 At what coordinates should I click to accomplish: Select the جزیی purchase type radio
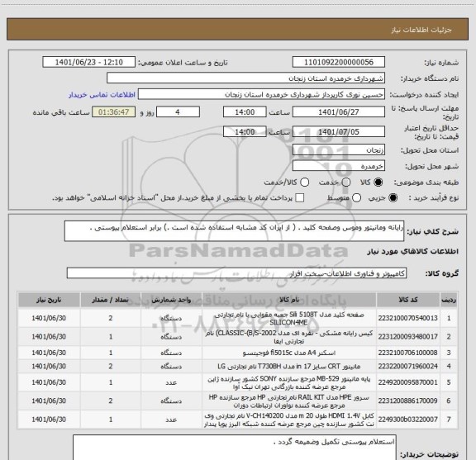pos(393,198)
